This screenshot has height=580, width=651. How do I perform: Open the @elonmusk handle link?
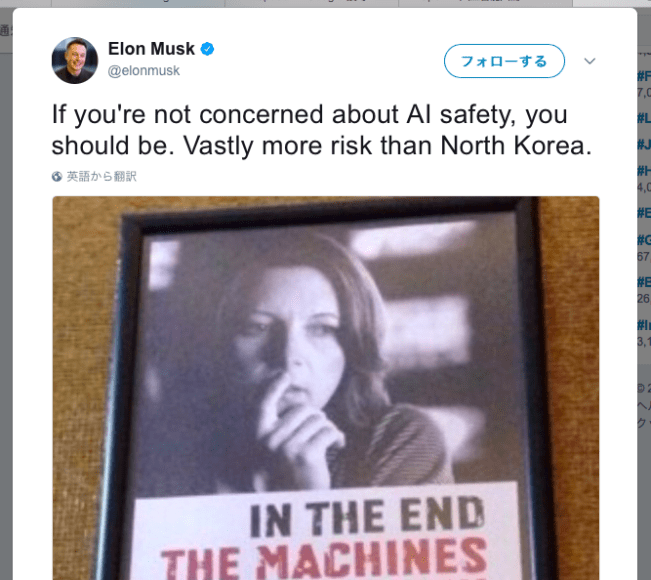[144, 71]
